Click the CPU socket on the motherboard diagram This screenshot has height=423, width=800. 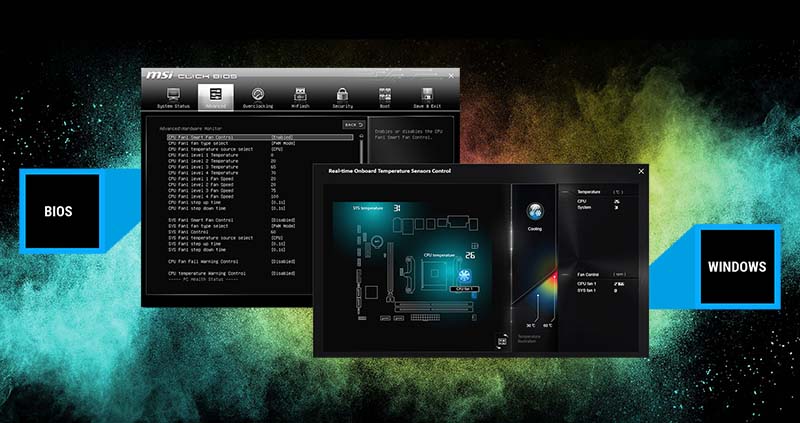[x=437, y=271]
